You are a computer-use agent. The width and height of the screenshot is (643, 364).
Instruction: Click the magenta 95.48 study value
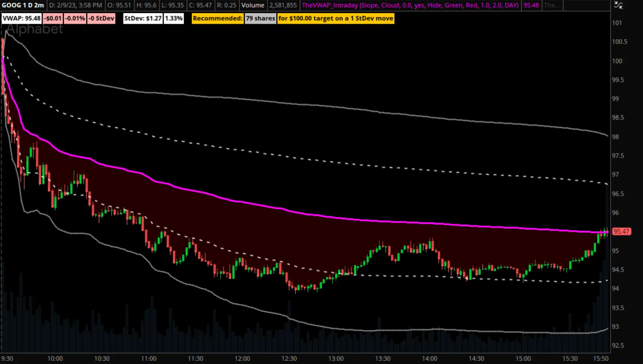[531, 5]
